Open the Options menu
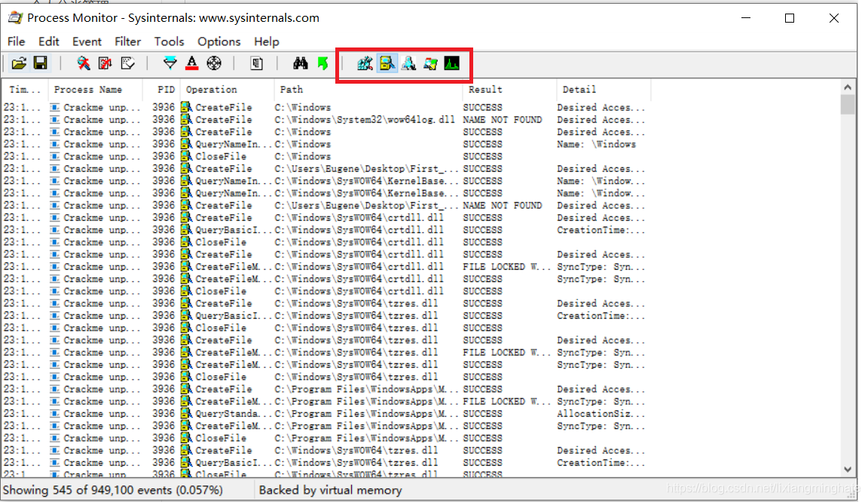This screenshot has width=868, height=502. pyautogui.click(x=219, y=41)
